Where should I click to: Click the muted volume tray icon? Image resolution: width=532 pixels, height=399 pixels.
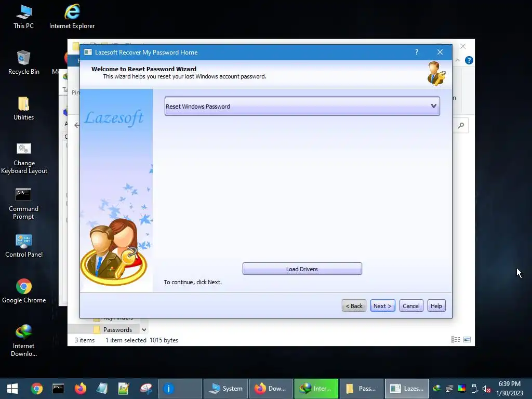coord(486,389)
